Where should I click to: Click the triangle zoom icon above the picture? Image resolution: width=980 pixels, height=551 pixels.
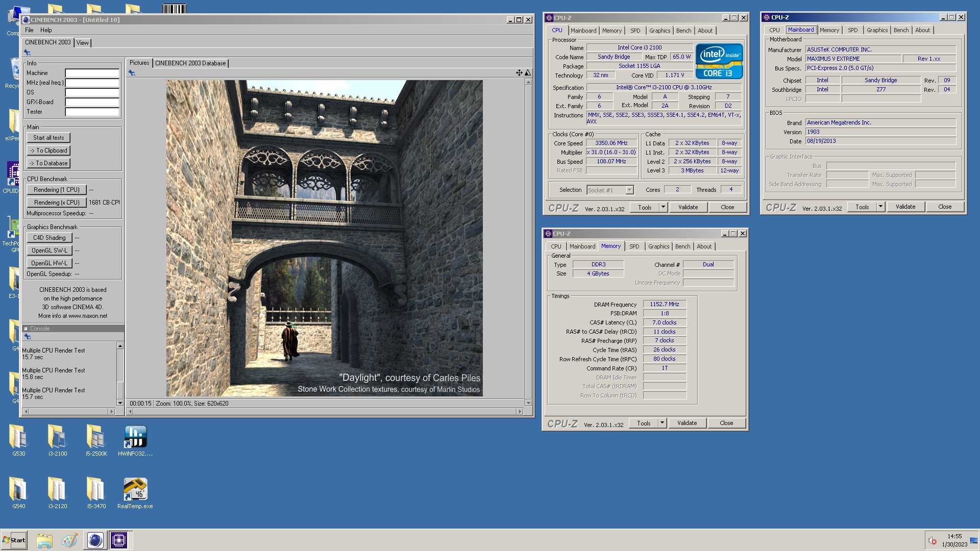click(x=528, y=73)
